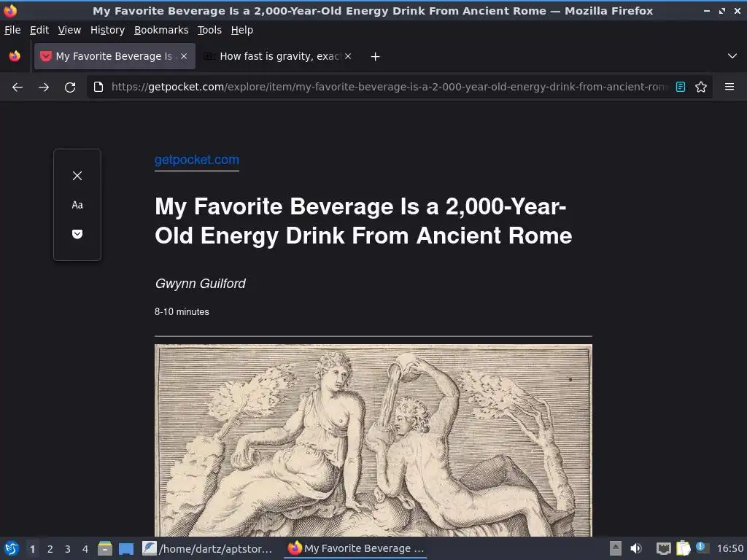Toggle reader view in address bar

click(x=681, y=87)
